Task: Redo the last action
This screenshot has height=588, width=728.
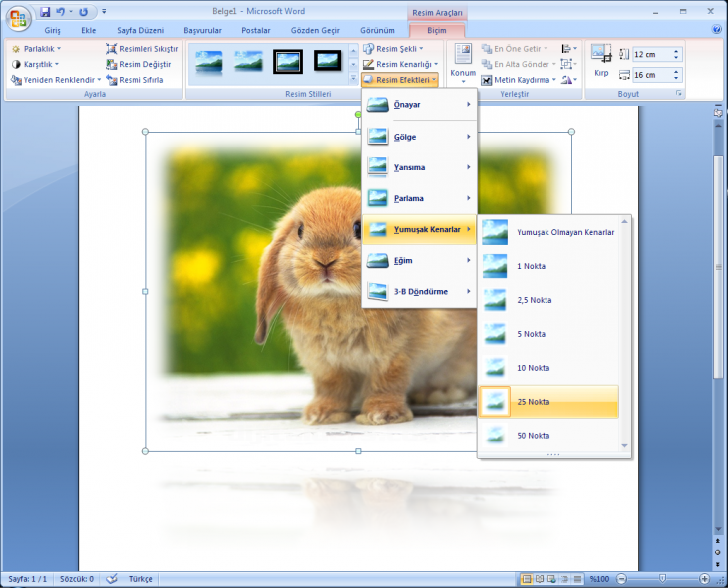Action: click(84, 12)
